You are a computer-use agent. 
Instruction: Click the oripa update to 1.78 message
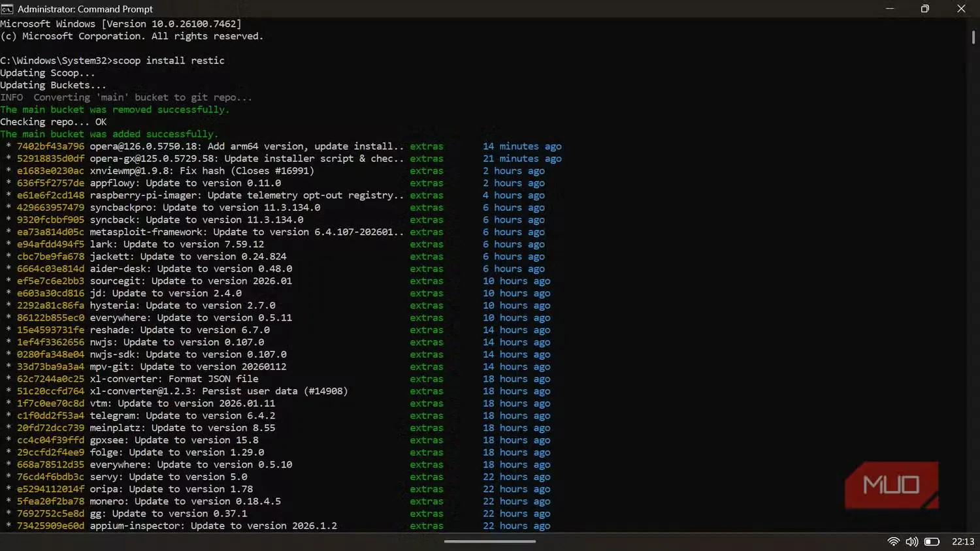coord(171,489)
